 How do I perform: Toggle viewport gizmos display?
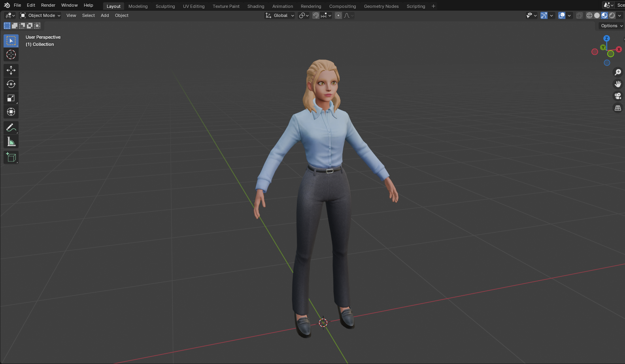(x=544, y=15)
